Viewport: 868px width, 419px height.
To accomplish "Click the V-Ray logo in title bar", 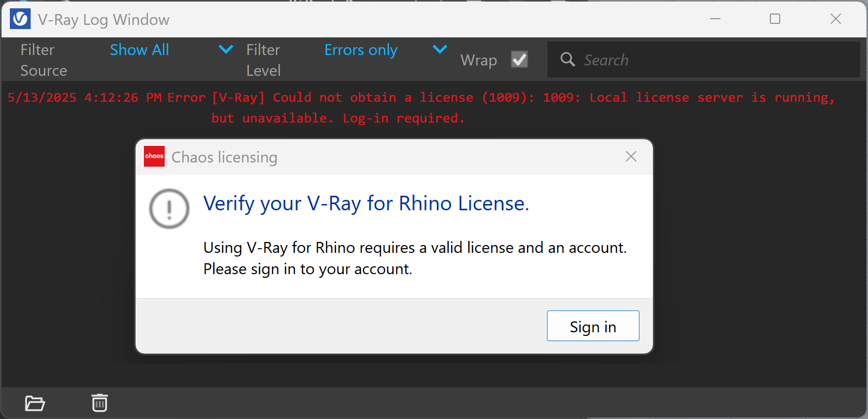I will point(20,19).
